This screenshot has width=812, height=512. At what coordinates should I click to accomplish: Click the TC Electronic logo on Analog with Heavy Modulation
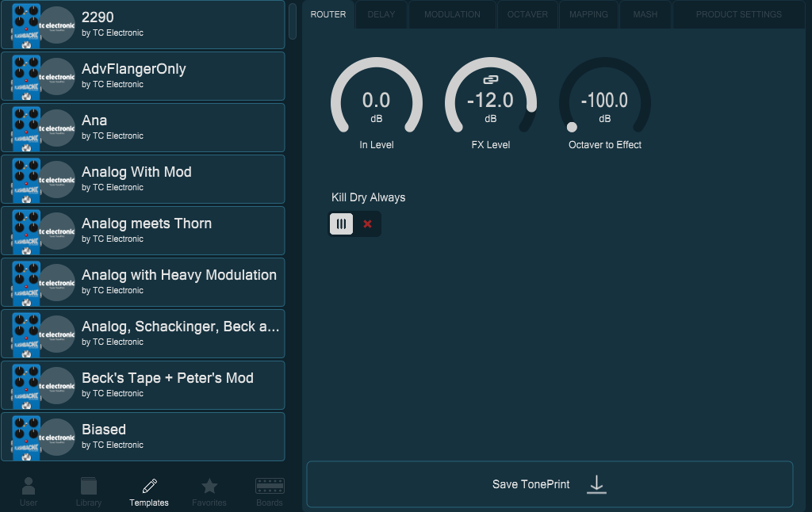point(57,283)
